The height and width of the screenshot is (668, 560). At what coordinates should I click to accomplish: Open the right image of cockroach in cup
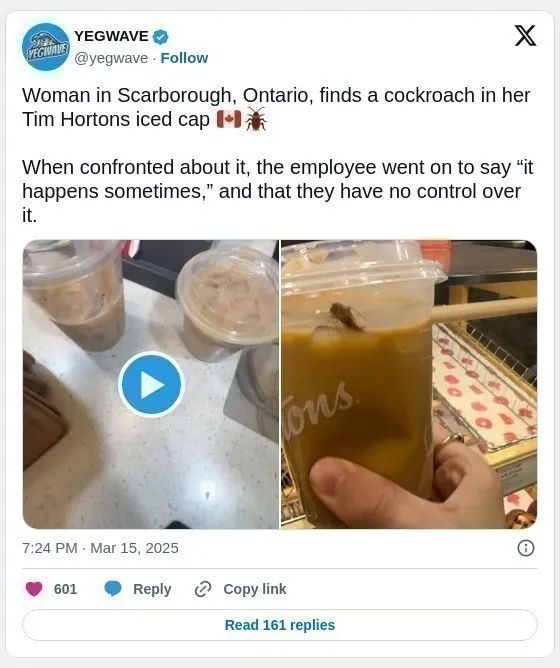(409, 384)
